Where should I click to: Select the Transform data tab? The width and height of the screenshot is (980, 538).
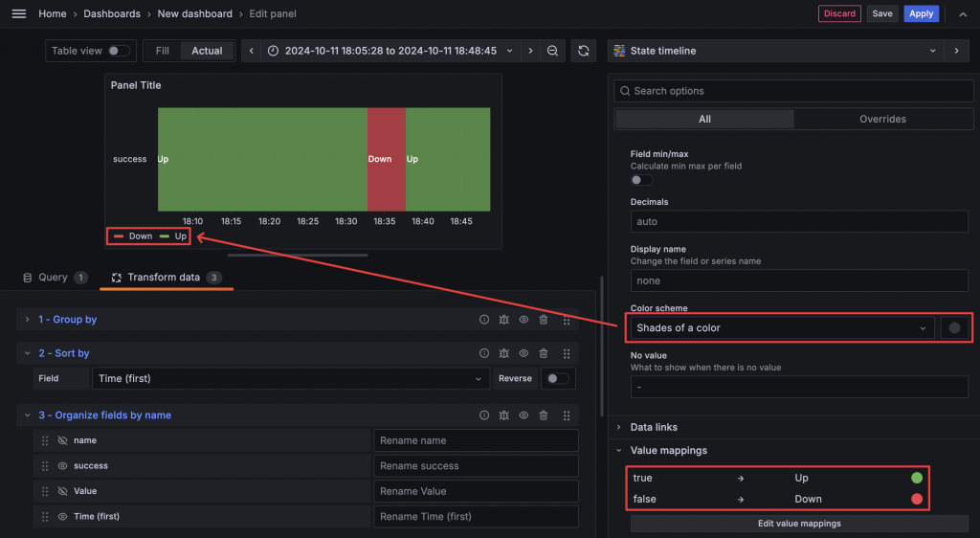point(167,278)
